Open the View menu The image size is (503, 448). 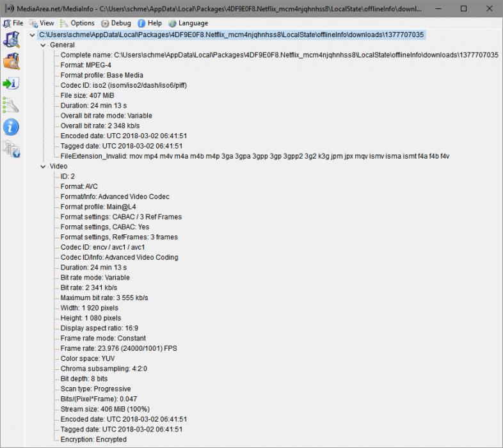point(42,23)
